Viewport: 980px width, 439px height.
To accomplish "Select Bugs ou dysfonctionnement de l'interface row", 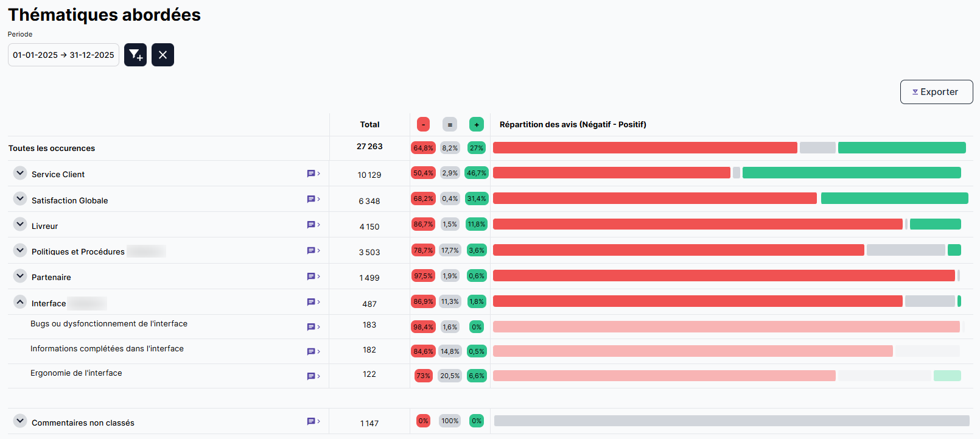I will [x=109, y=324].
